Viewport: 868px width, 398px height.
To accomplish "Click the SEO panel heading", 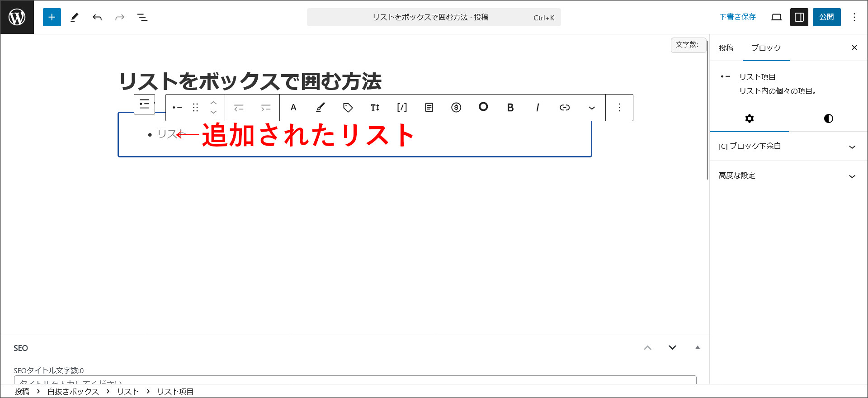I will 21,348.
